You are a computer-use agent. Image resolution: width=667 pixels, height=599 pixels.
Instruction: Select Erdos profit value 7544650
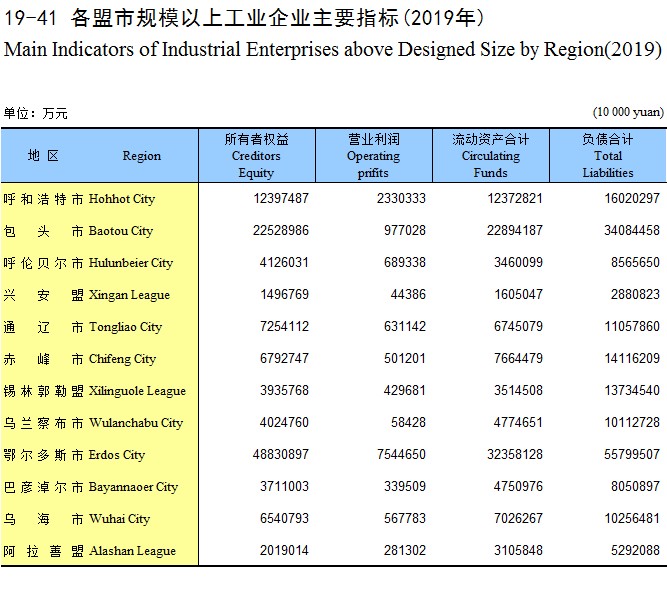[401, 454]
